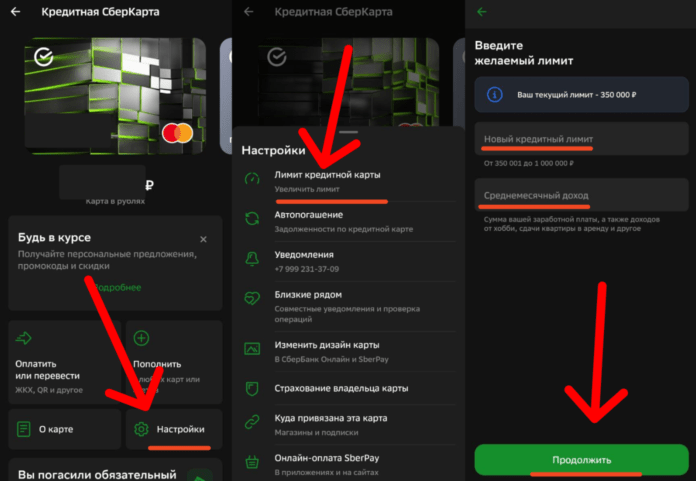Focus 'Новый кредитный лимит' input field
696x481 pixels.
click(581, 139)
